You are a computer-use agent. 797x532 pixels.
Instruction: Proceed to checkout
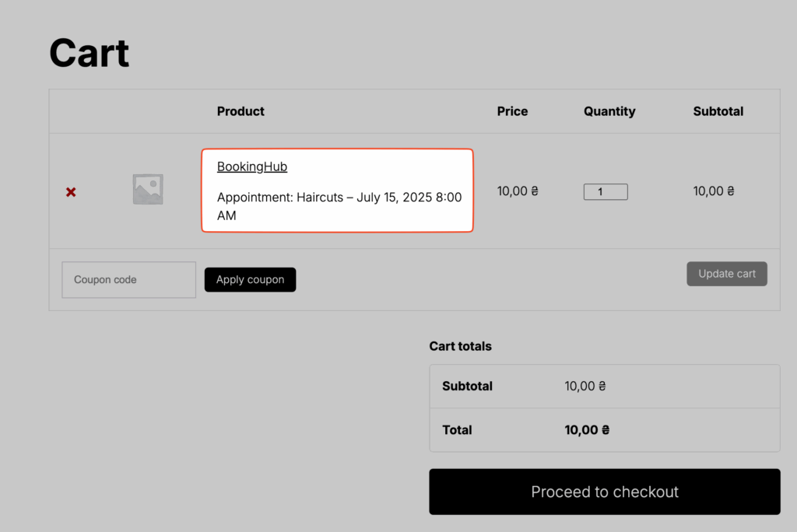click(x=604, y=492)
